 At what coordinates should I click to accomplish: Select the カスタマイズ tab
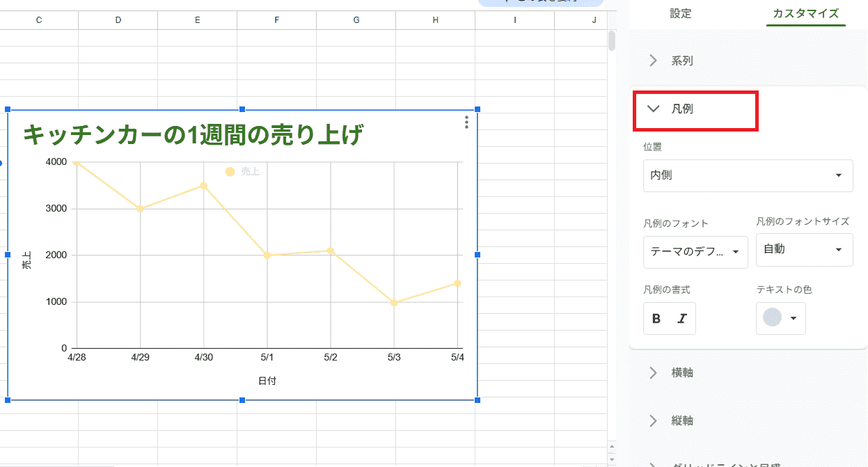point(805,13)
